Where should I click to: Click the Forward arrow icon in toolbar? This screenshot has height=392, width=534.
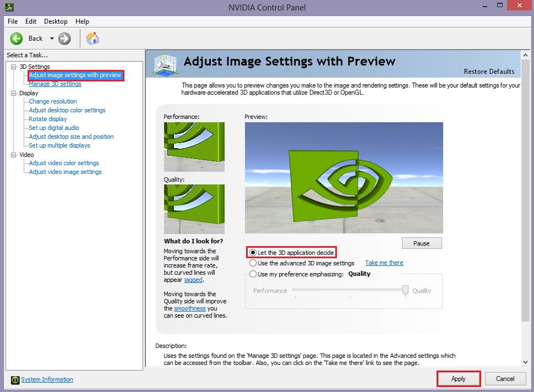(x=64, y=38)
